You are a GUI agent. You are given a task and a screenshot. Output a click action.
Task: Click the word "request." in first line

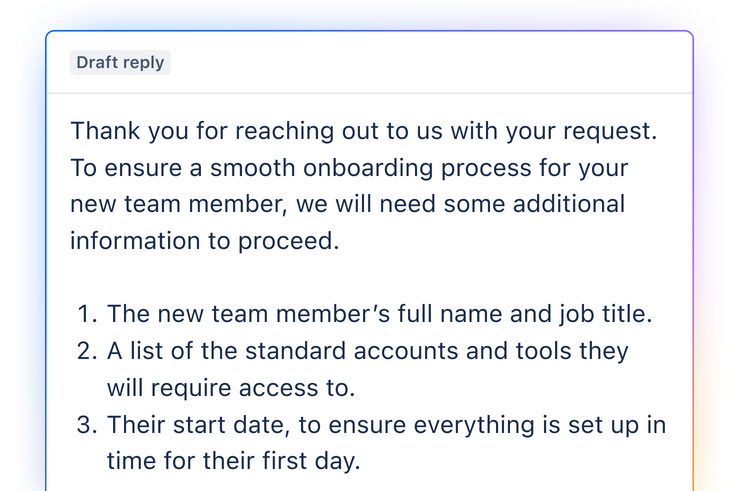[x=610, y=132]
